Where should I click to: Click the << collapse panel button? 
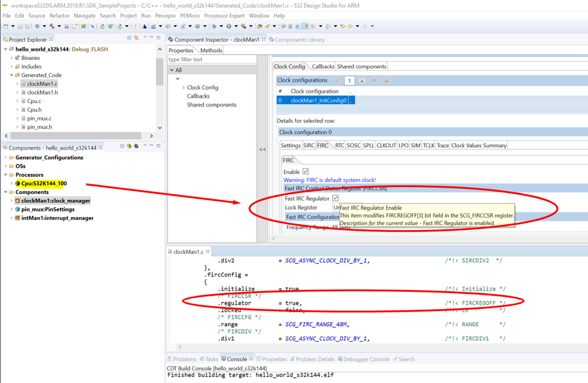point(263,149)
